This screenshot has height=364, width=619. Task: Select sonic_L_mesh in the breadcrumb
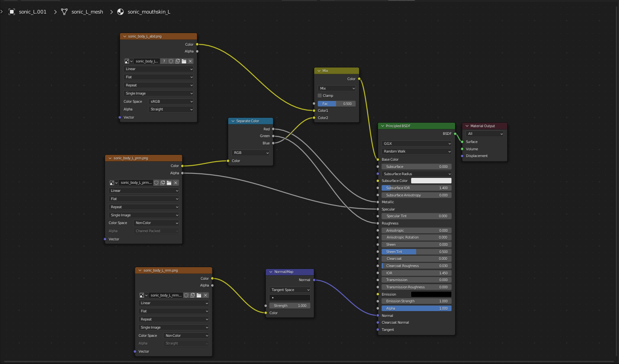pyautogui.click(x=87, y=12)
